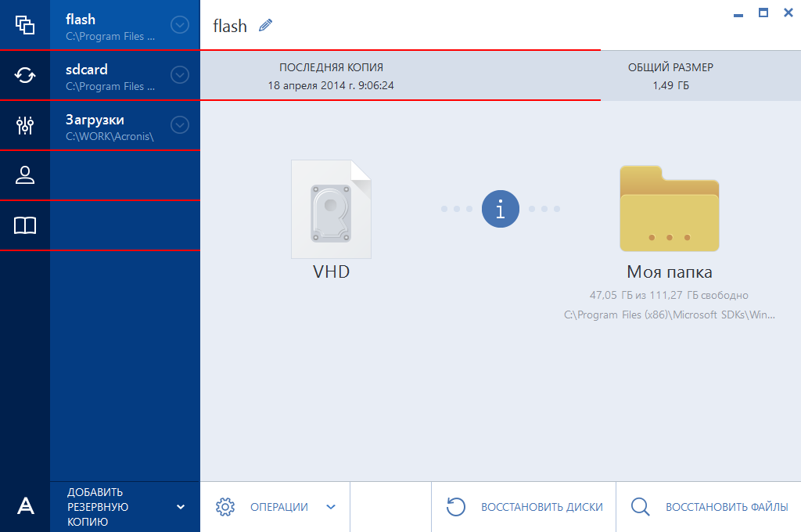Viewport: 801px width, 532px height.
Task: Click the magnifier restore files icon
Action: 640,507
